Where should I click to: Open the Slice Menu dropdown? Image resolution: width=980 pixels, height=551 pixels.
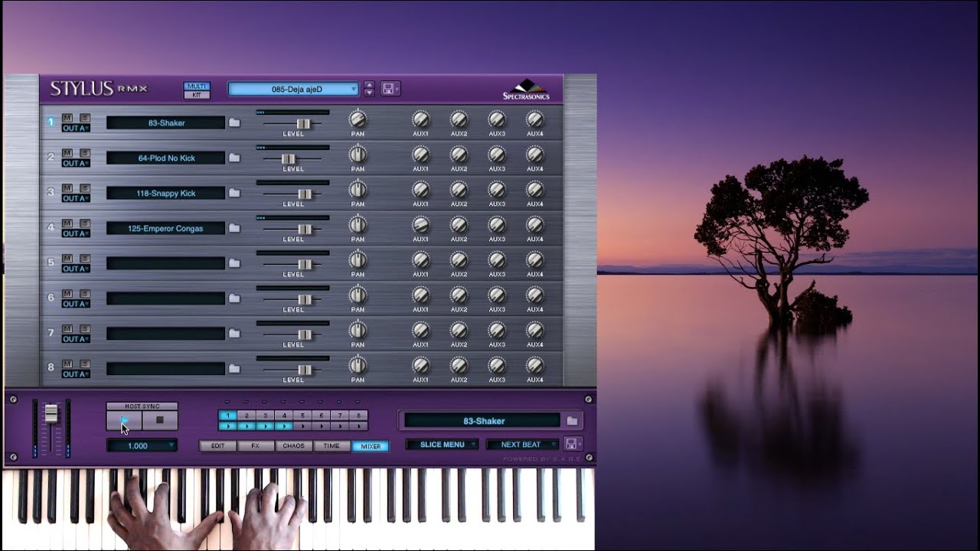(x=443, y=445)
